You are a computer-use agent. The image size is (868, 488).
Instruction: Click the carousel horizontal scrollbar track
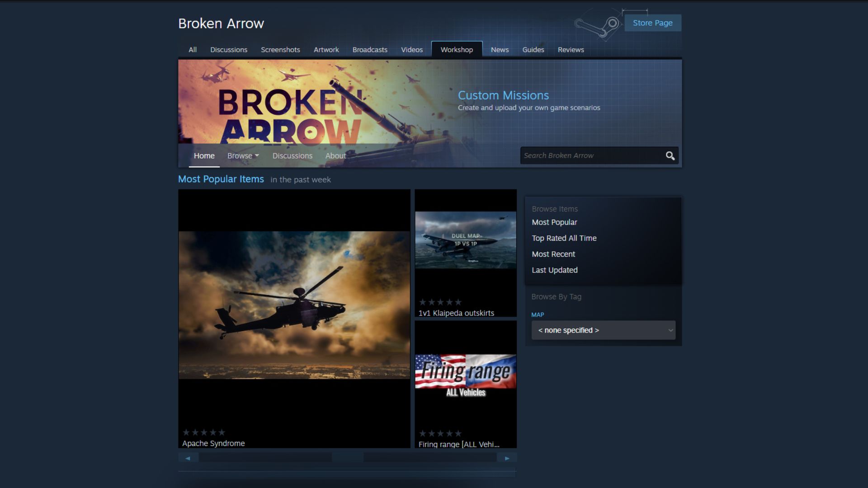pos(348,458)
